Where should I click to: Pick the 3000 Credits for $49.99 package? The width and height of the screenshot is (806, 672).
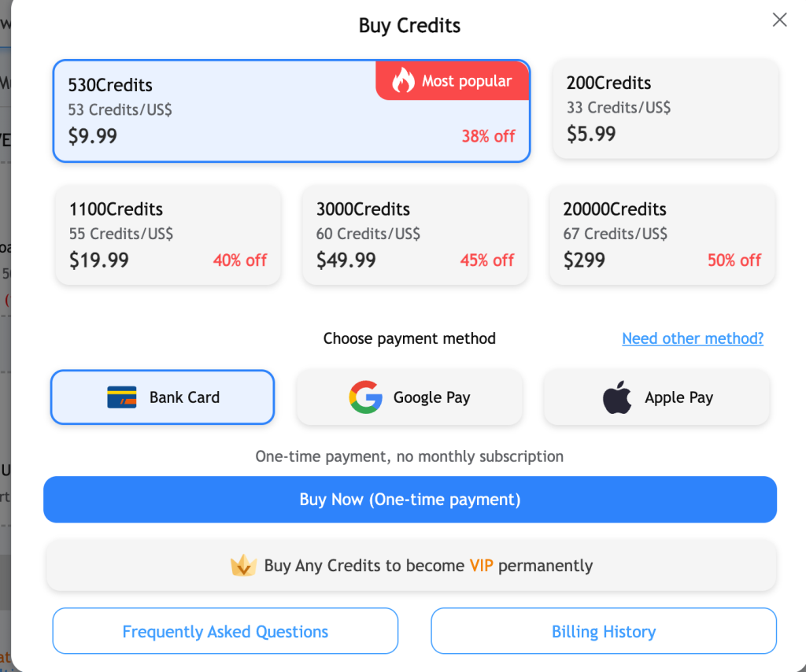point(415,234)
